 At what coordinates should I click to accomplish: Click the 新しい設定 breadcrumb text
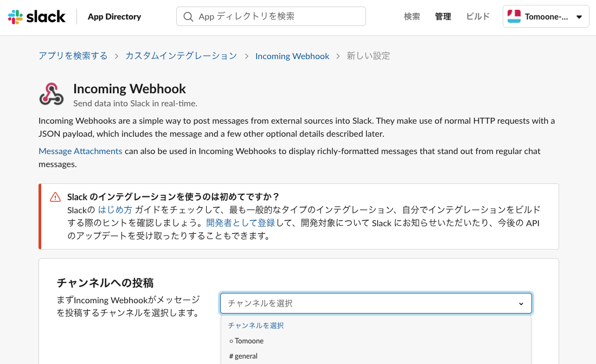[x=368, y=56]
